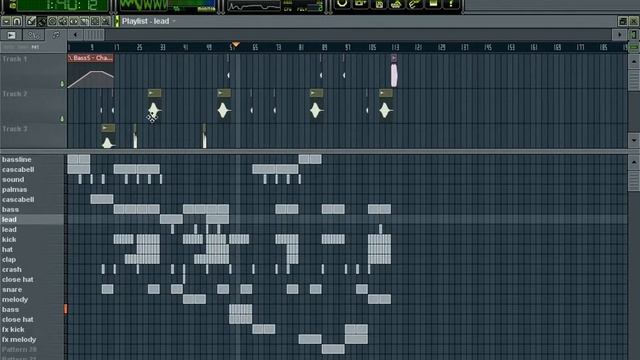
Task: Select the melody pattern name
Action: click(15, 300)
